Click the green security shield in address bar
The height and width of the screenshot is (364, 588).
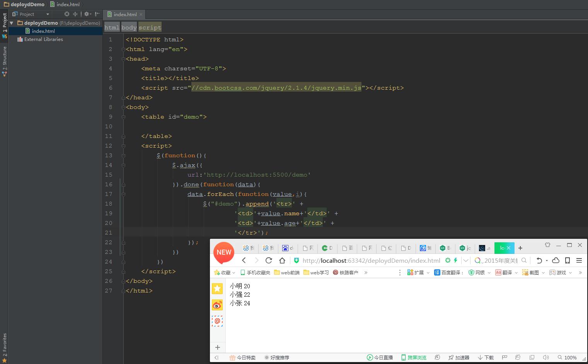(297, 260)
